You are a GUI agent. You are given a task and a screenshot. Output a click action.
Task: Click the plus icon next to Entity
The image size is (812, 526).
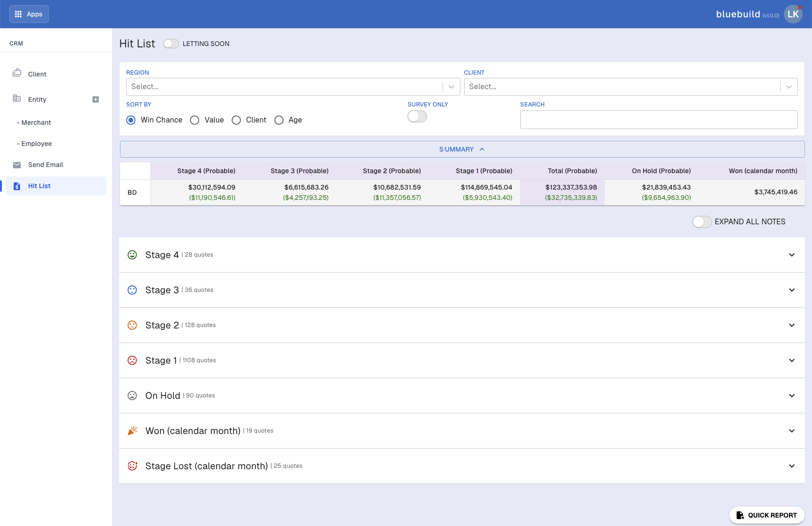pos(96,99)
